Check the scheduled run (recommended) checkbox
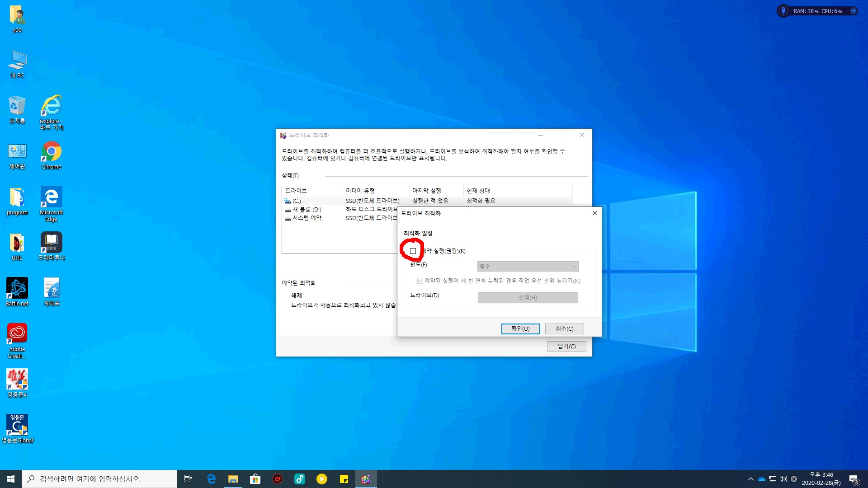Viewport: 868px width, 488px height. coord(413,251)
